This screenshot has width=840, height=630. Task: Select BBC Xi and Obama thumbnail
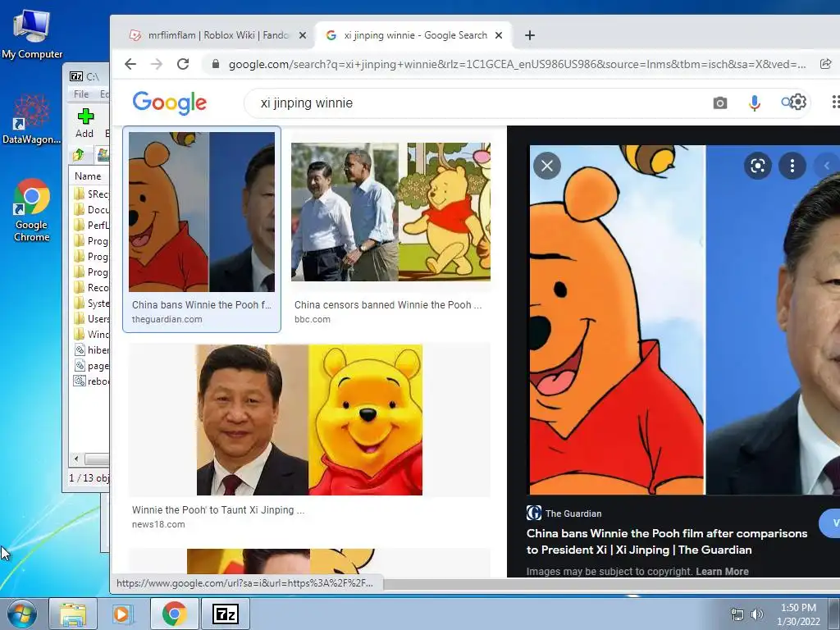pos(390,212)
